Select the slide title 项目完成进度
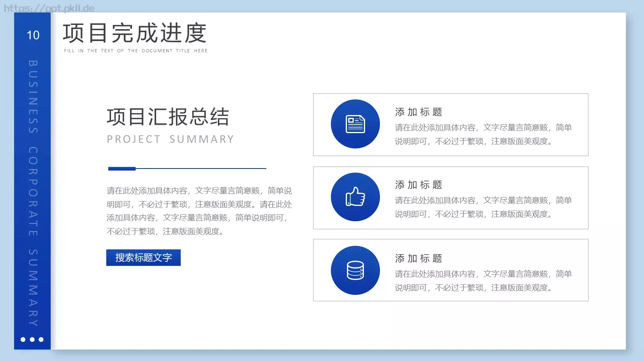This screenshot has height=362, width=644. tap(135, 33)
